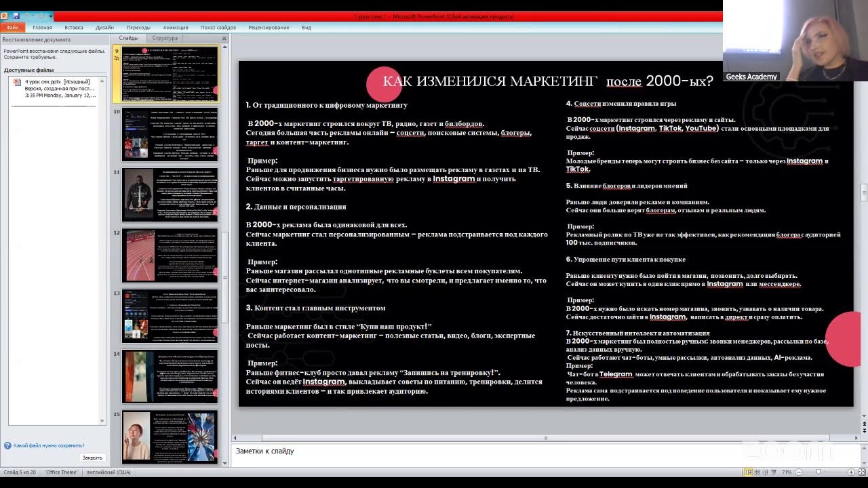Viewport: 868px width, 488px height.
Task: Select slide 11 thumbnail
Action: click(170, 195)
